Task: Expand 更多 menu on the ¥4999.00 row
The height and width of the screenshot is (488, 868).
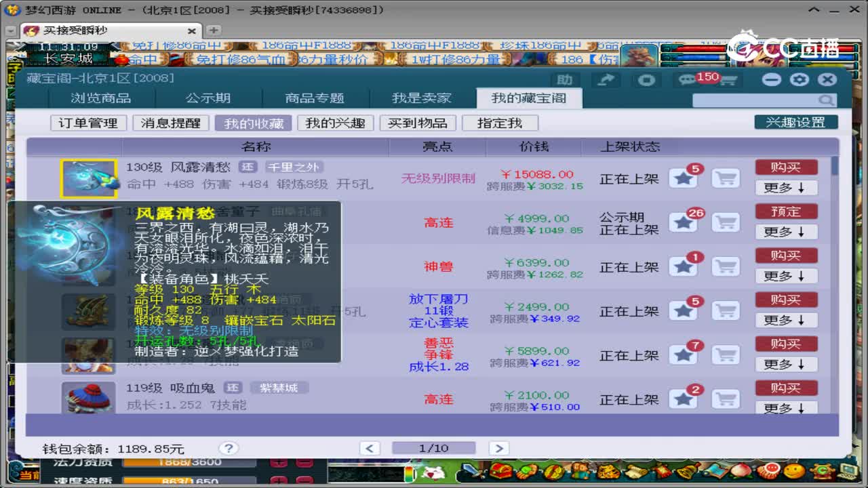Action: click(x=786, y=232)
